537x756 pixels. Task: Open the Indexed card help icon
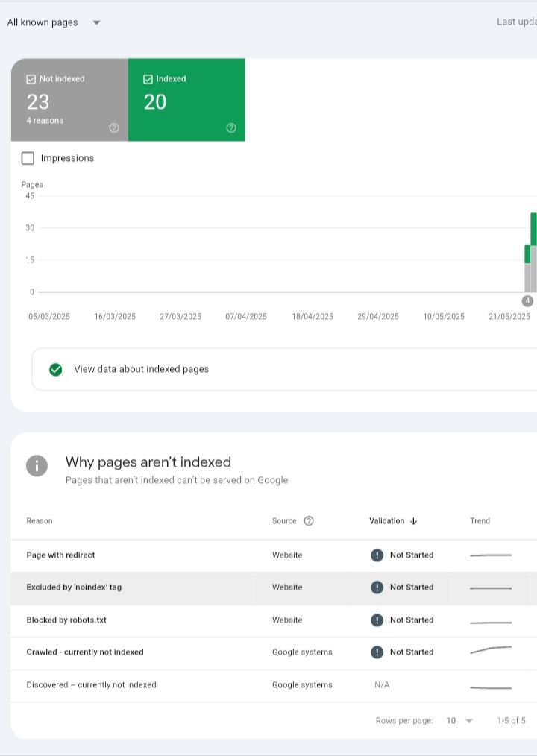coord(231,127)
